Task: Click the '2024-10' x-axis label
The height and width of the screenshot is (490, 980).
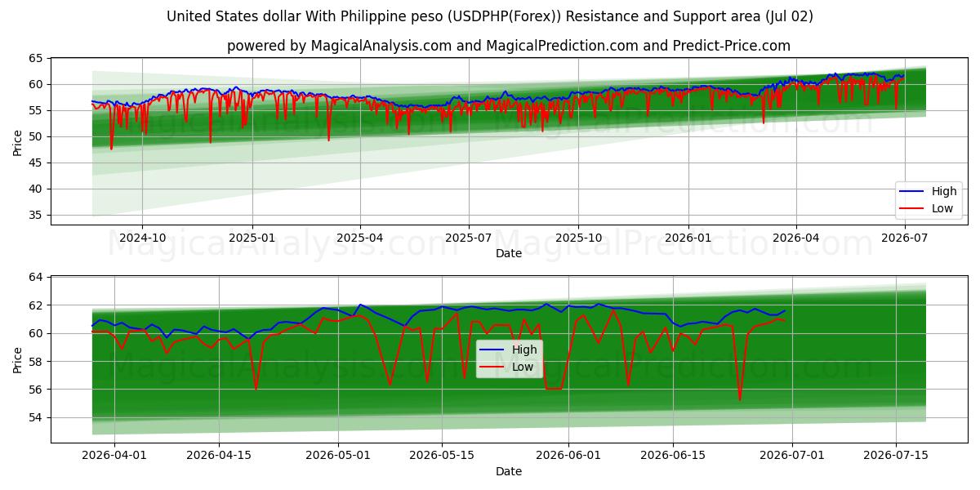Action: 142,238
